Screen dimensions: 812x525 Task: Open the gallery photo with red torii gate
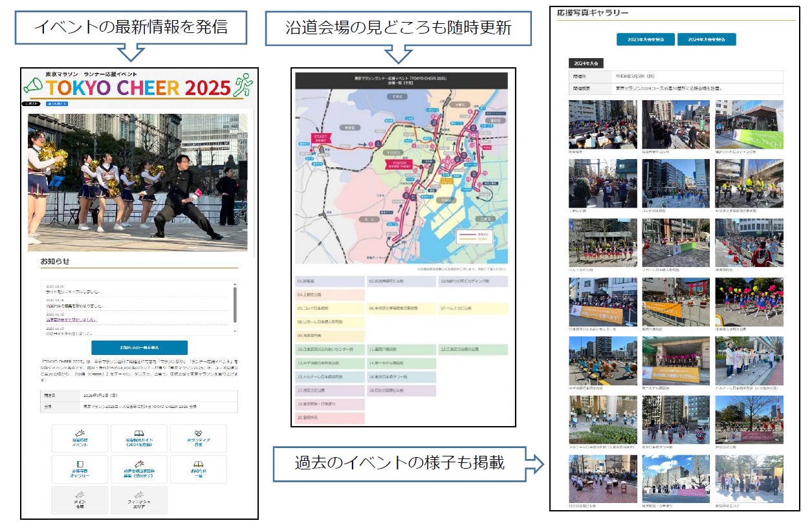click(675, 302)
